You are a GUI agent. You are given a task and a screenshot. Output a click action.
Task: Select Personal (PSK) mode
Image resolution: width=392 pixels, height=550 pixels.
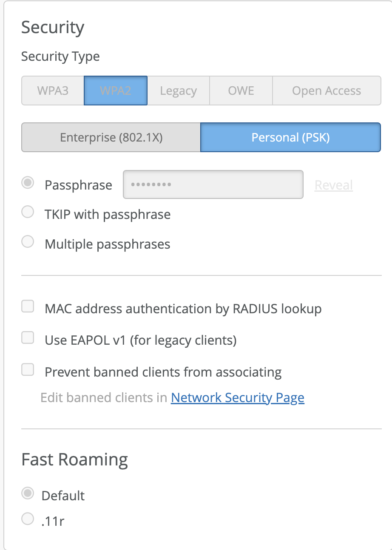pos(290,137)
